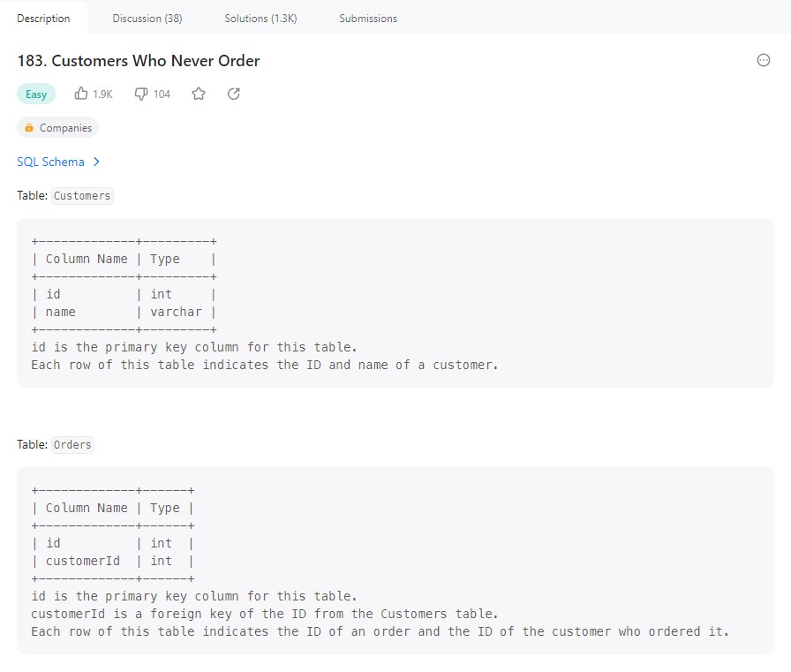Viewport: 791px width, 672px height.
Task: Click the Companies tag label
Action: (x=65, y=128)
